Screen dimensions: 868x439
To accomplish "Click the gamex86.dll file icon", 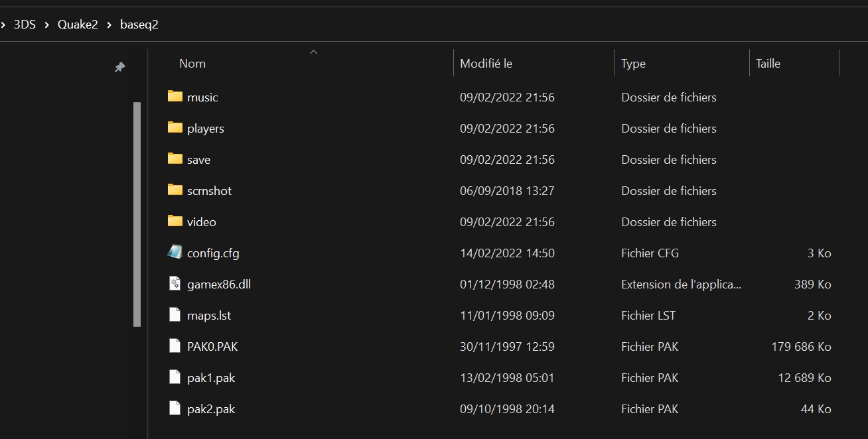I will coord(175,284).
